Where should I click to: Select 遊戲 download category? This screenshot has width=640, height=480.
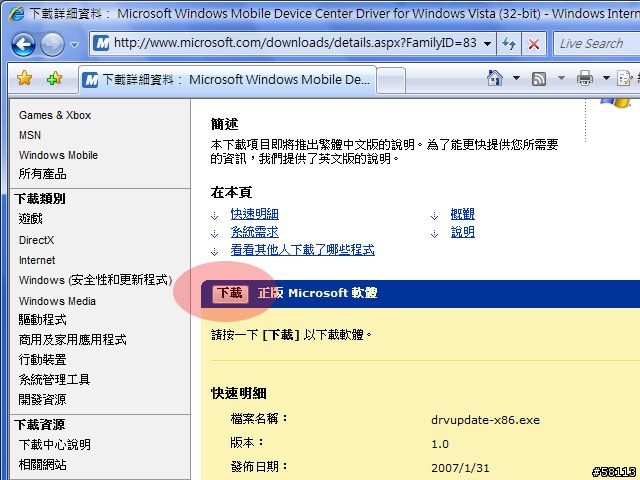[31, 219]
